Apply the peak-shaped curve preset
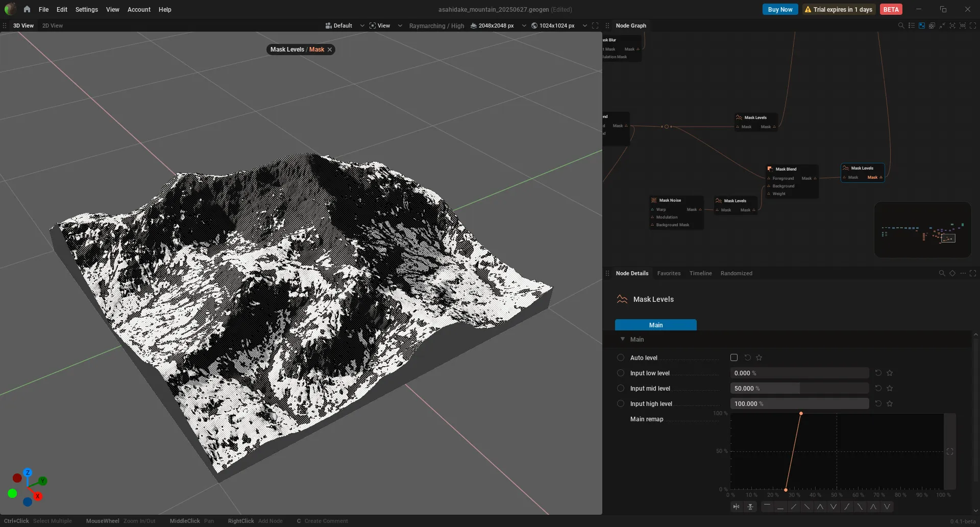This screenshot has width=980, height=527. coord(820,507)
